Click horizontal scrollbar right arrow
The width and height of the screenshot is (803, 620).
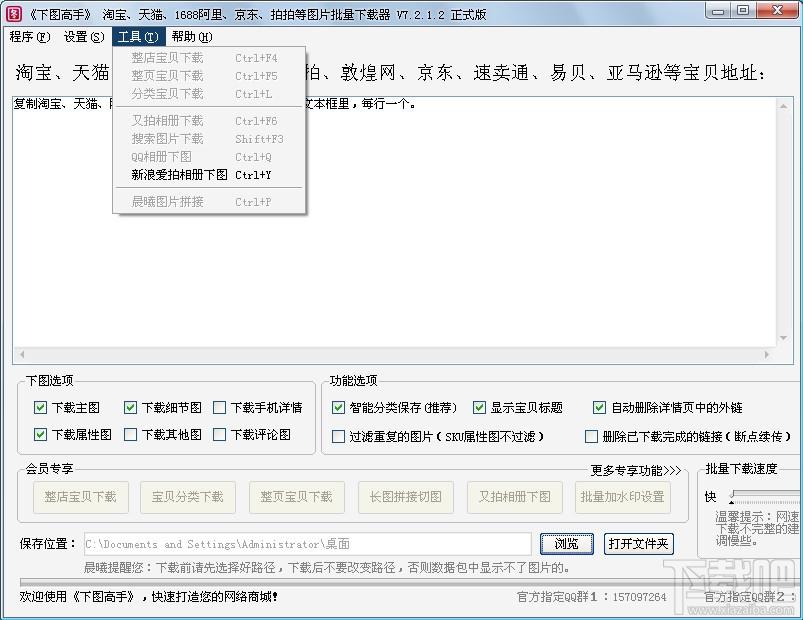(767, 354)
